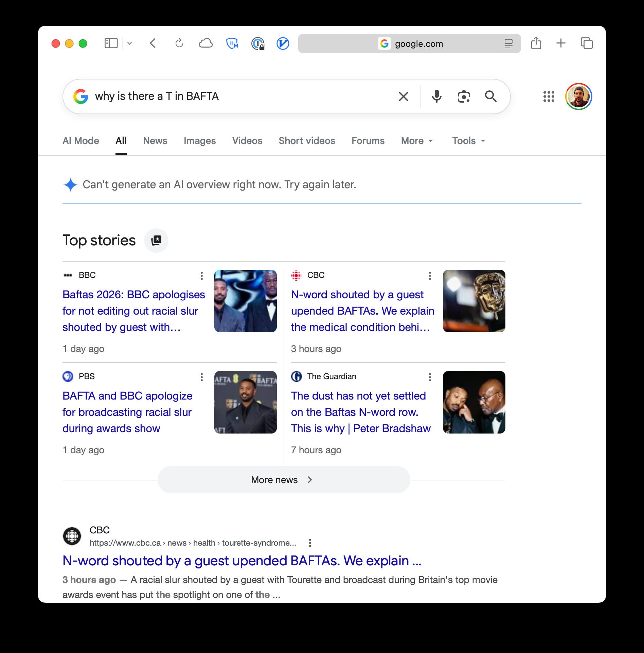Show Safari tab overview
The height and width of the screenshot is (653, 644).
(x=587, y=43)
